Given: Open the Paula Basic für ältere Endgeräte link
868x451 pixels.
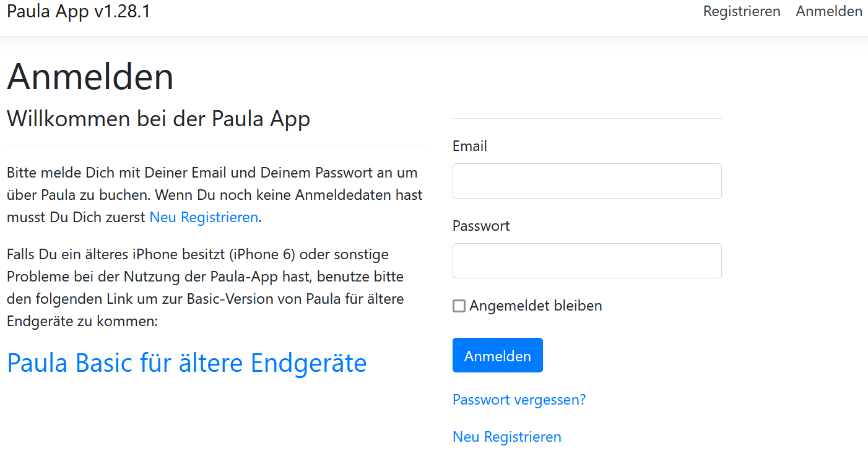Looking at the screenshot, I should [186, 363].
